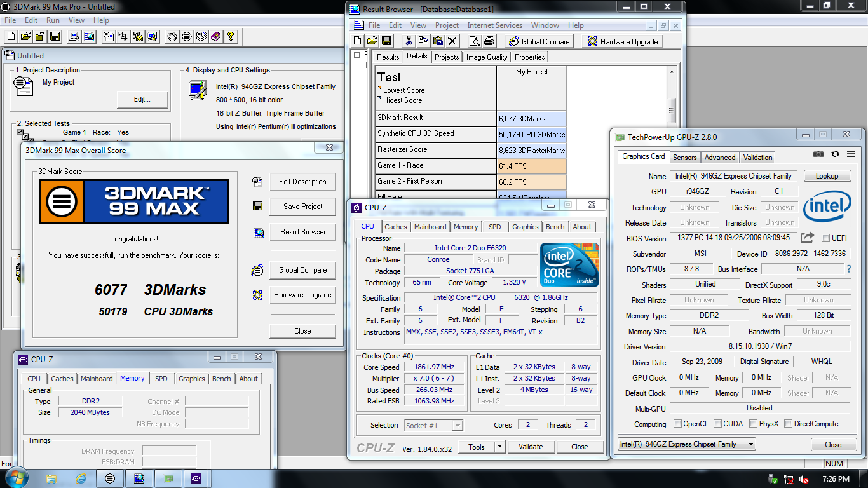
Task: Click purple help book icon in 3DMark toolbar
Action: pyautogui.click(x=216, y=37)
